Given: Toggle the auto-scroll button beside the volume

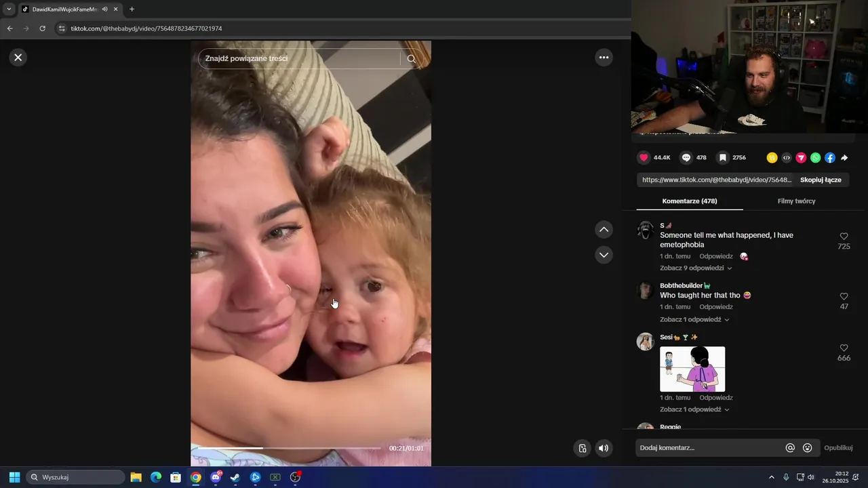Looking at the screenshot, I should tap(582, 448).
